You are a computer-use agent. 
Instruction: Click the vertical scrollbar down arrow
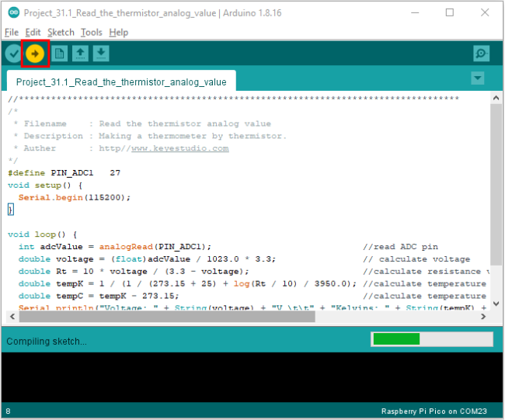[x=496, y=304]
